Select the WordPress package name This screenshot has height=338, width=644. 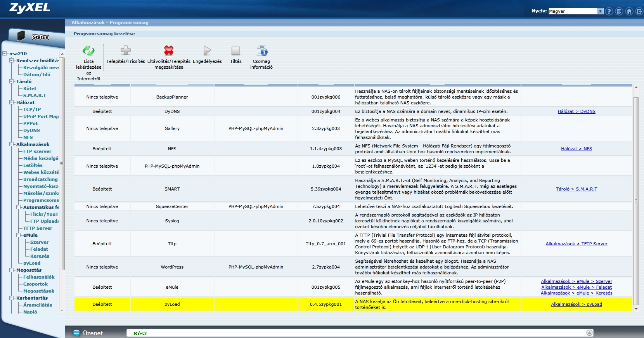coord(172,267)
